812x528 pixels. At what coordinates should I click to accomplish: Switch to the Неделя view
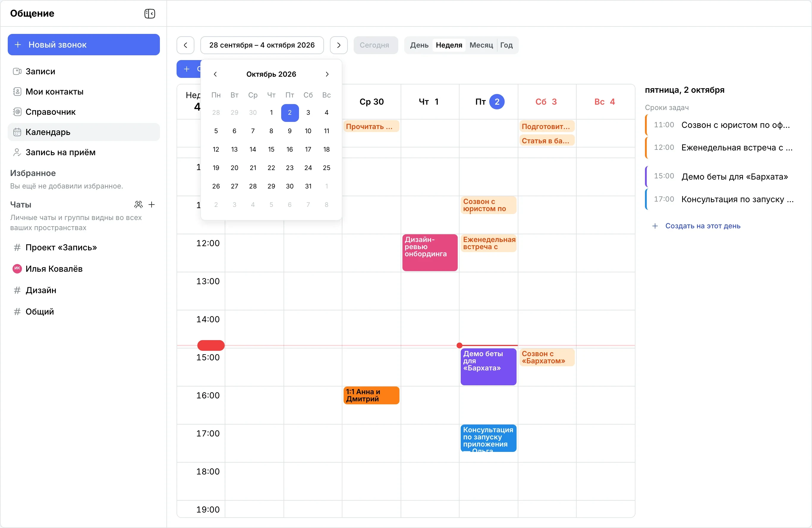point(449,45)
